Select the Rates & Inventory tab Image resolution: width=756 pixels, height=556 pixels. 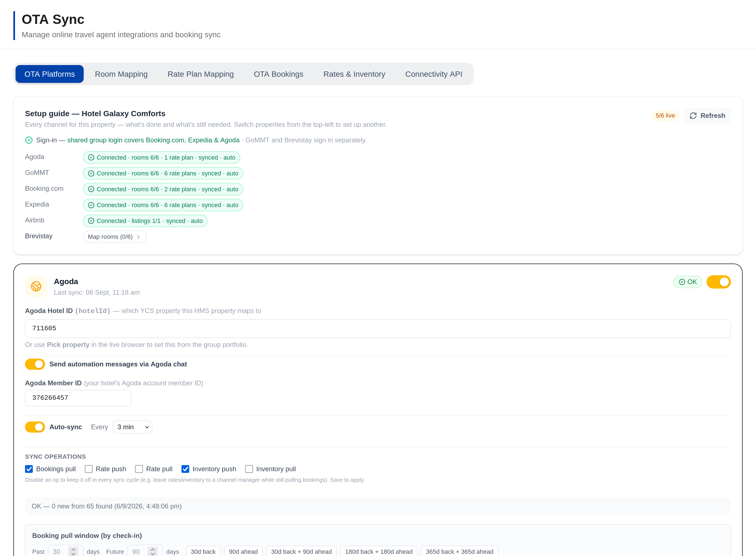[x=354, y=74]
